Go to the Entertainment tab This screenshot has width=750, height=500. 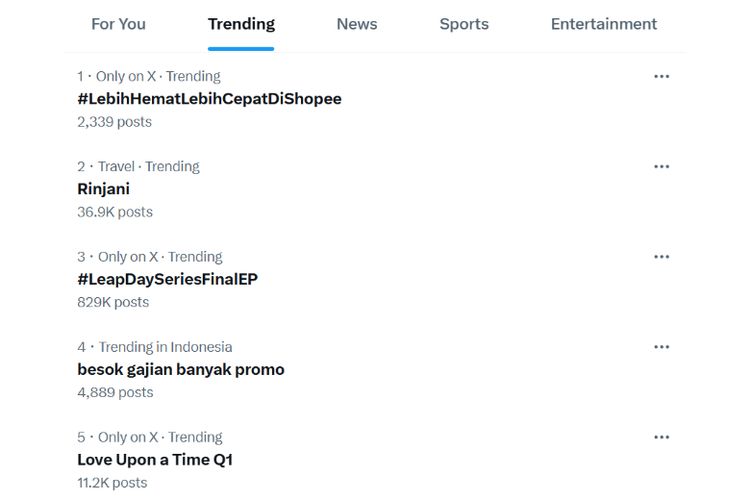pyautogui.click(x=603, y=24)
